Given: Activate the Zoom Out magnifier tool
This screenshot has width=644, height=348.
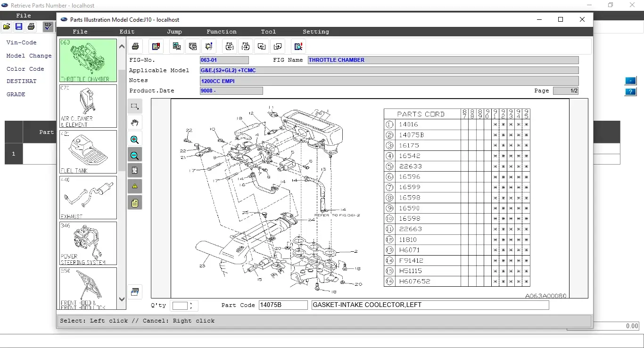Looking at the screenshot, I should pyautogui.click(x=135, y=155).
